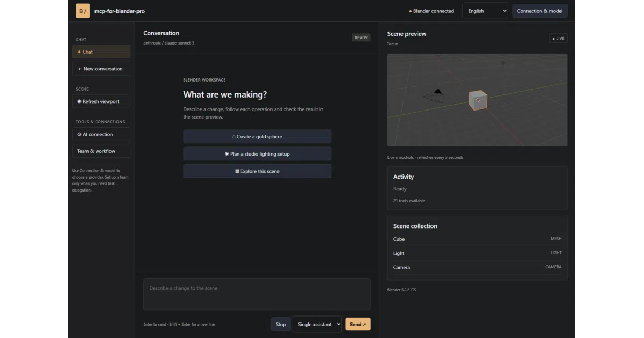Screen dimensions: 644x338
Task: Click the READY status badge
Action: 361,38
